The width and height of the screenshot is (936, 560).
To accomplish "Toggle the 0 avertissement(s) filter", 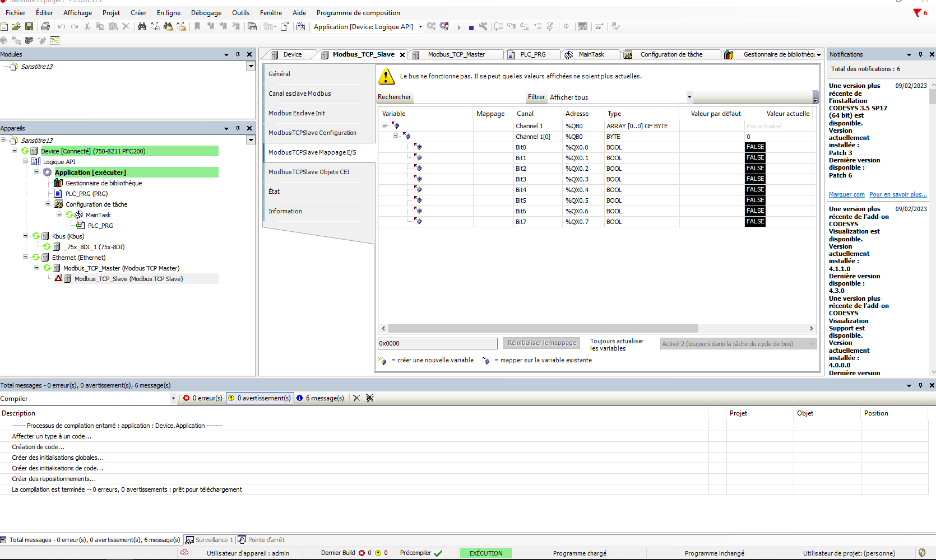I will (x=260, y=398).
